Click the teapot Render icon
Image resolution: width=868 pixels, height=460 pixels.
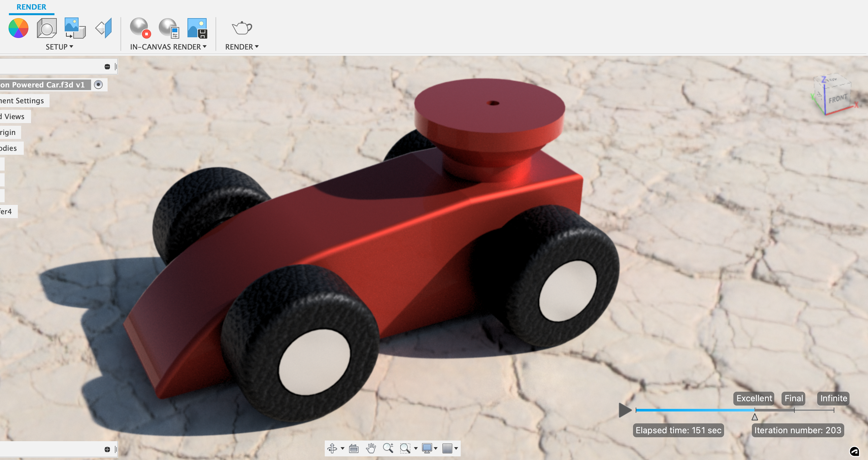coord(242,28)
